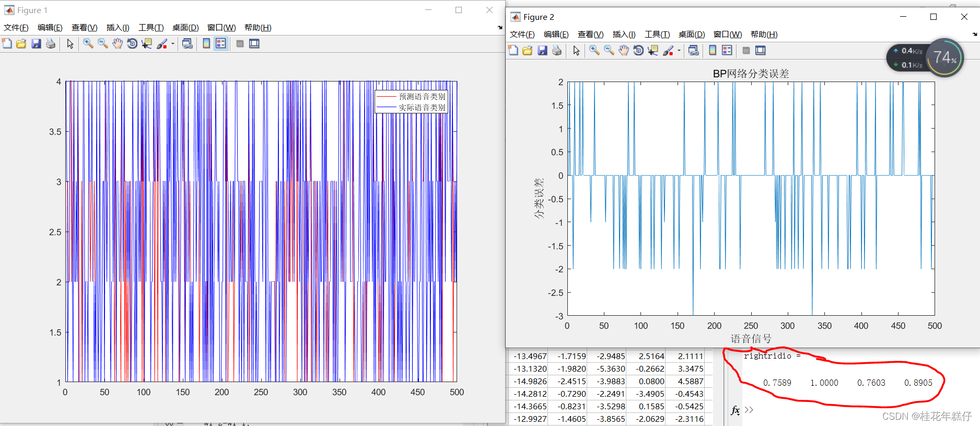980x426 pixels.
Task: Select table cell with value -13.4967
Action: coord(528,356)
